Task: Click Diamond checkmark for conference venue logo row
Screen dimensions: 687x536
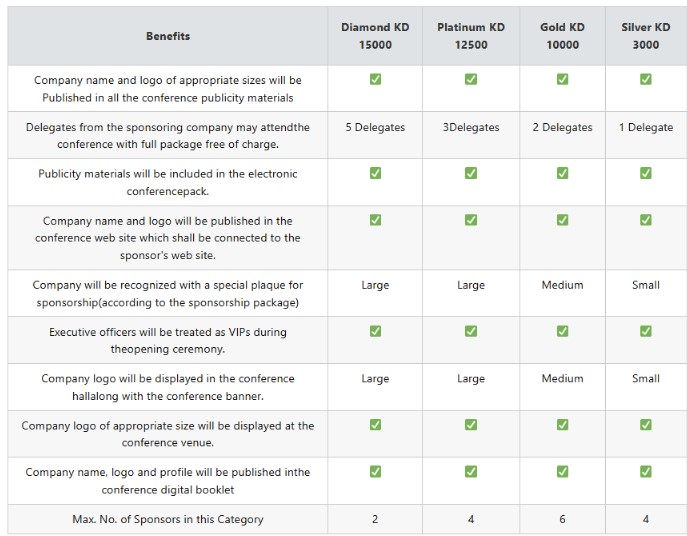Action: (x=375, y=425)
